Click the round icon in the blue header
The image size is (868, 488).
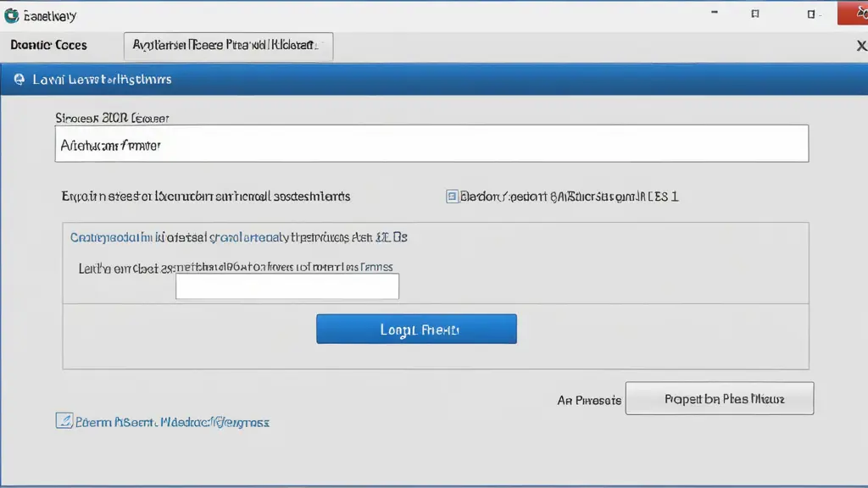tap(19, 80)
